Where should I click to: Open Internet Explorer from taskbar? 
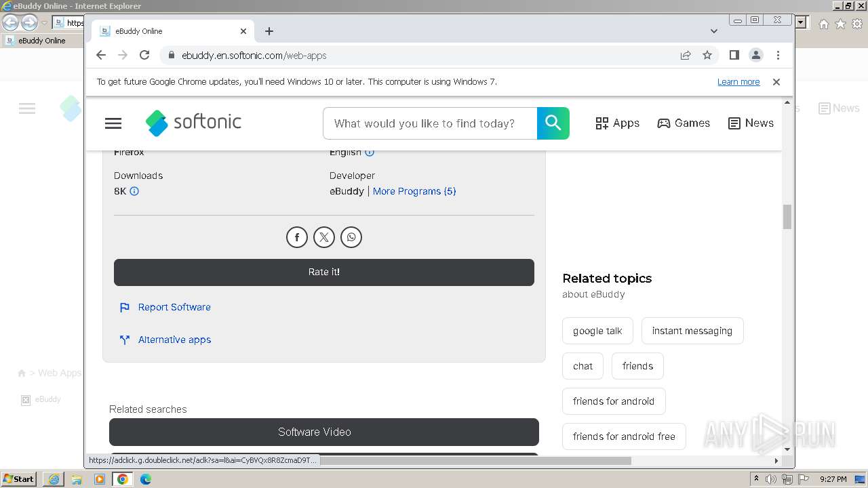click(x=54, y=479)
